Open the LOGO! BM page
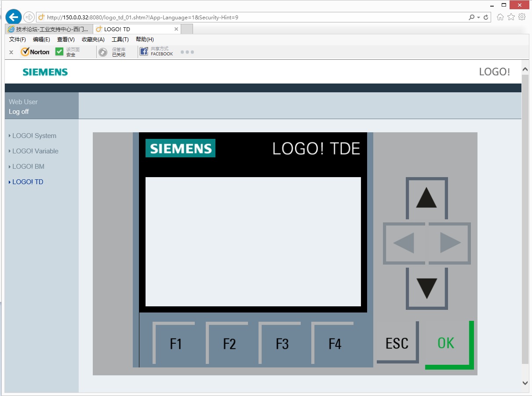 pyautogui.click(x=28, y=167)
